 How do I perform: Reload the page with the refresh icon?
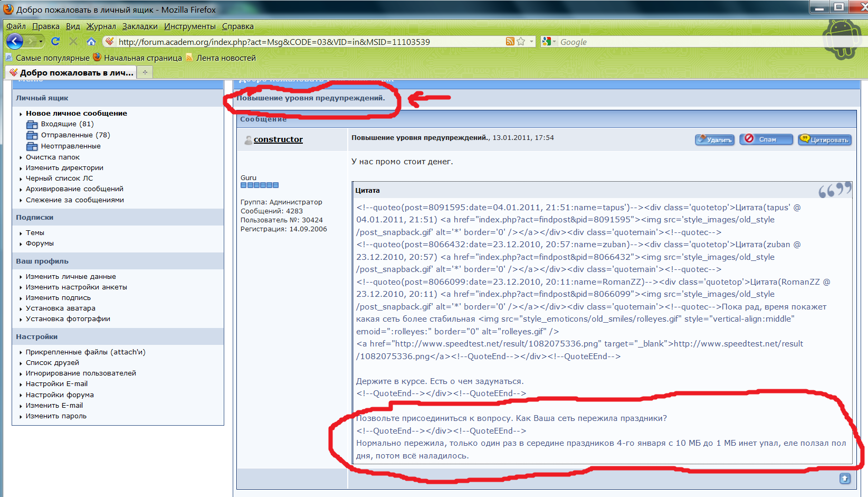pyautogui.click(x=55, y=41)
